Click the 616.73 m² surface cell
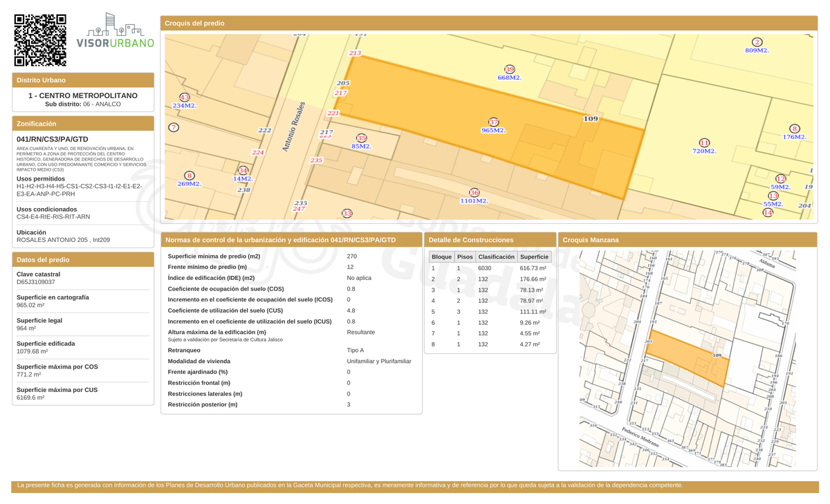830x504 pixels. point(533,268)
